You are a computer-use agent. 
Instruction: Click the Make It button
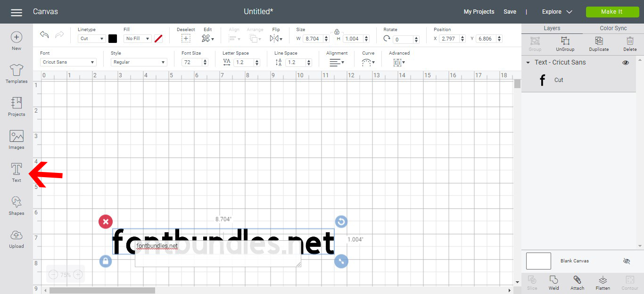(x=612, y=12)
